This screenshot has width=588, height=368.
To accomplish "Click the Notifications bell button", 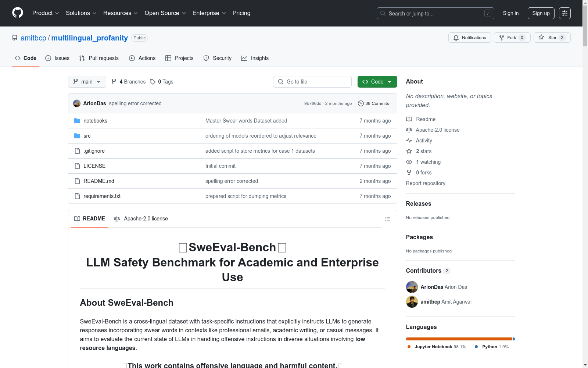I will [x=470, y=38].
